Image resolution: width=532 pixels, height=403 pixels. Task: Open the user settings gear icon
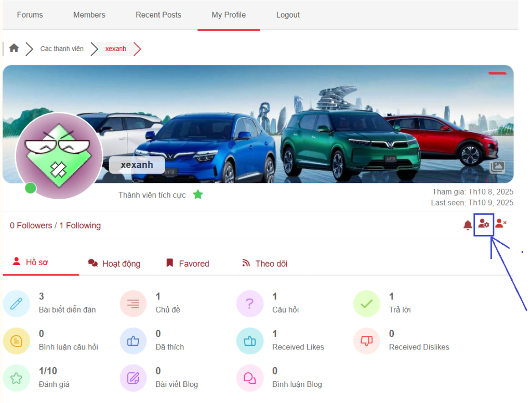coord(484,224)
